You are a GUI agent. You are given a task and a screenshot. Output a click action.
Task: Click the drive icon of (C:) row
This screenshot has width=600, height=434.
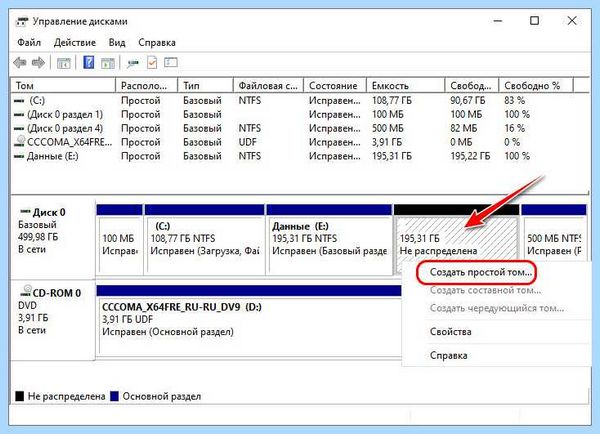(19, 101)
